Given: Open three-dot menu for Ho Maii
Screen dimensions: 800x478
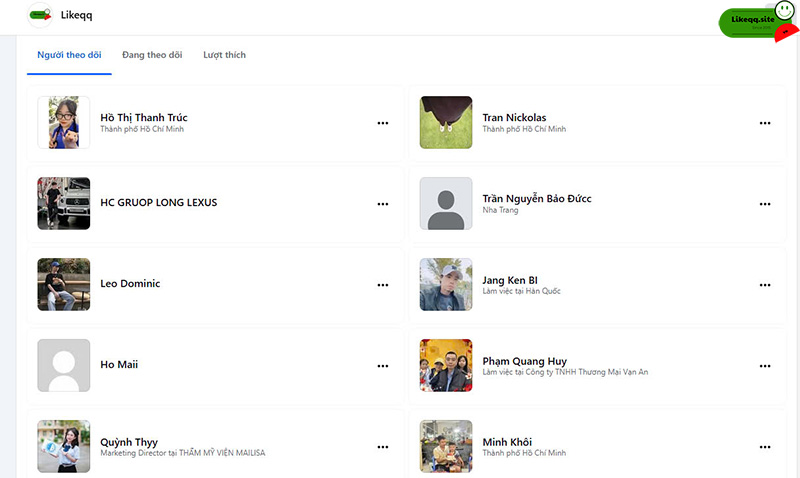Looking at the screenshot, I should (383, 366).
